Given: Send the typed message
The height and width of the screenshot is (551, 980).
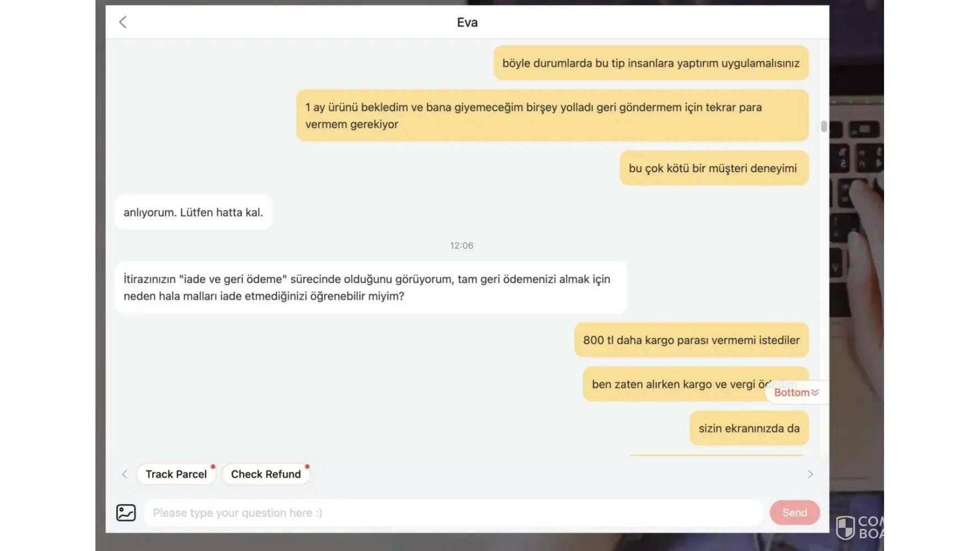Looking at the screenshot, I should coord(795,513).
